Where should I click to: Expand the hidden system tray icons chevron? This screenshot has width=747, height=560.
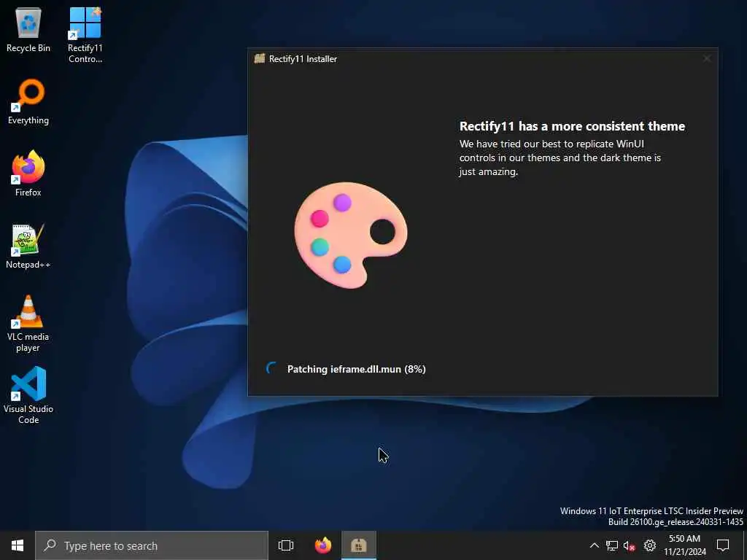click(594, 545)
